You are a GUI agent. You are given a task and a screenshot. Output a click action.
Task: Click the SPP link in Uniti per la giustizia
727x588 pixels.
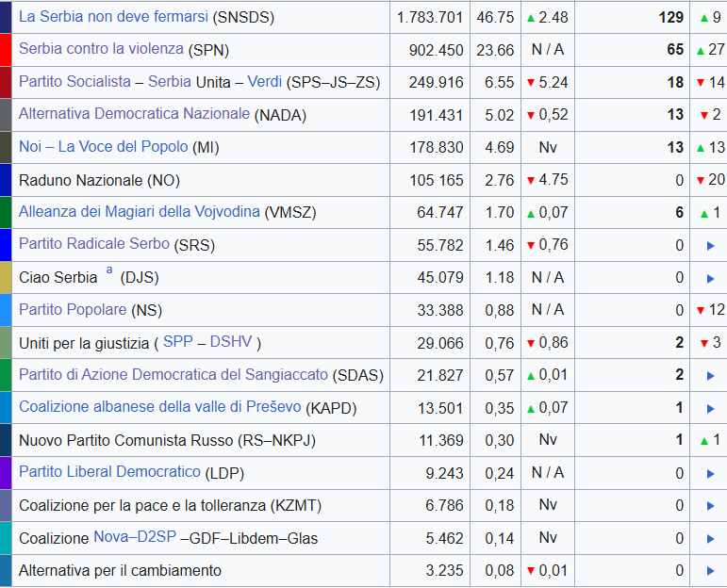pyautogui.click(x=177, y=341)
